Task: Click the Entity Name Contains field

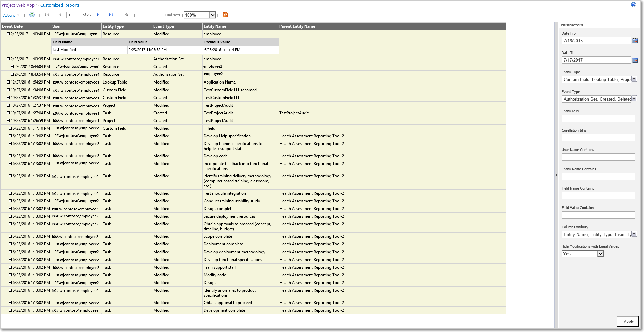Action: 598,176
